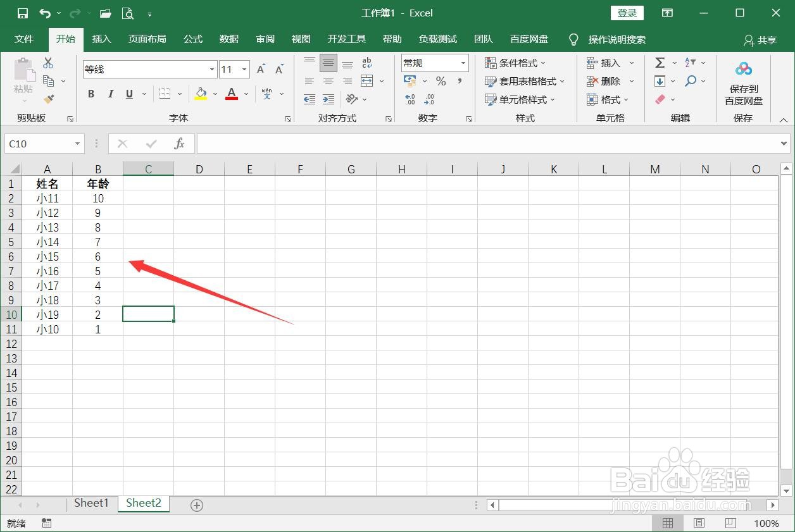Image resolution: width=795 pixels, height=532 pixels.
Task: Toggle center text alignment
Action: coord(328,81)
